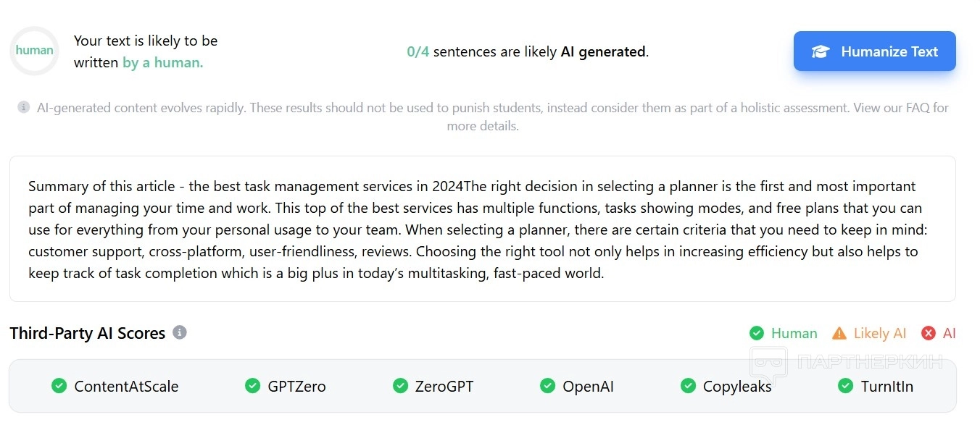Click the green check next to ContentAtScale
980x425 pixels.
(59, 386)
